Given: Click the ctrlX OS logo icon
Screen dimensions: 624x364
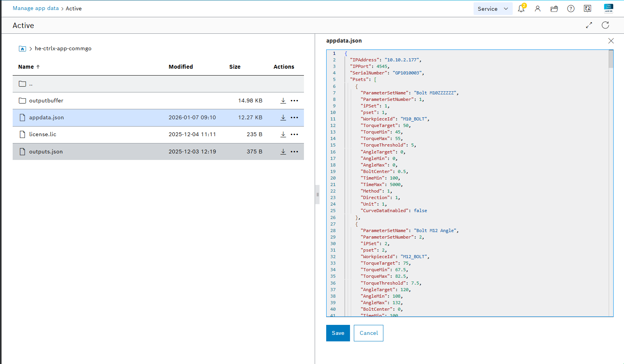Looking at the screenshot, I should coord(609,8).
